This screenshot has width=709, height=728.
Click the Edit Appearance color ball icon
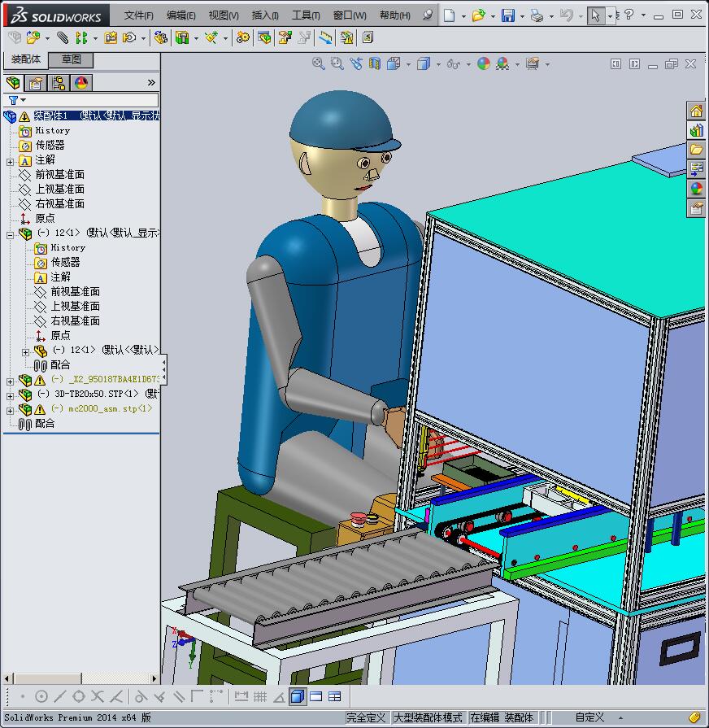(x=484, y=63)
